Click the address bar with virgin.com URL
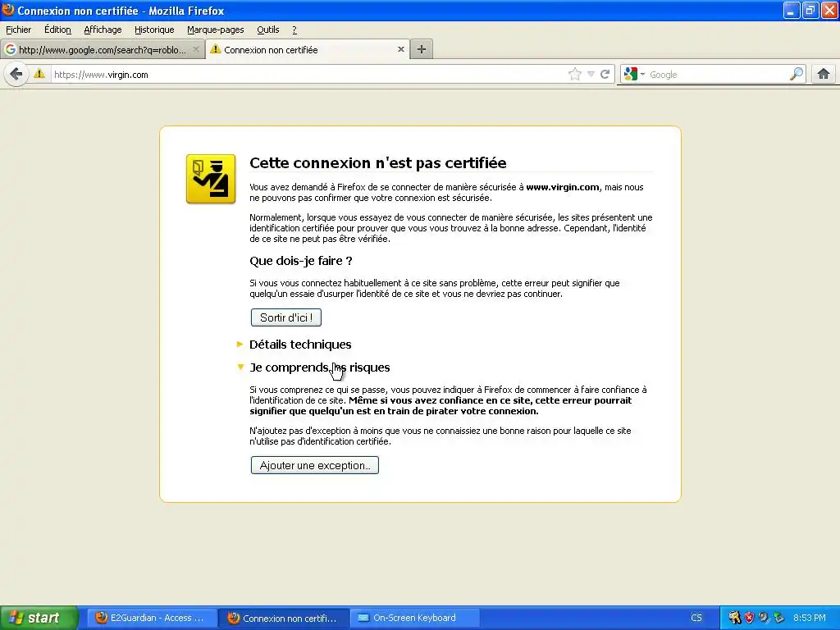 308,75
